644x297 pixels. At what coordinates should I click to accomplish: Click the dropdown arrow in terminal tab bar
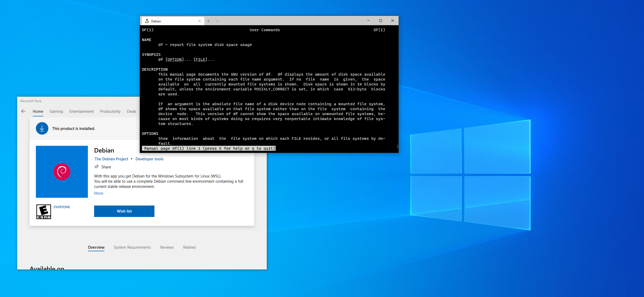(x=217, y=21)
